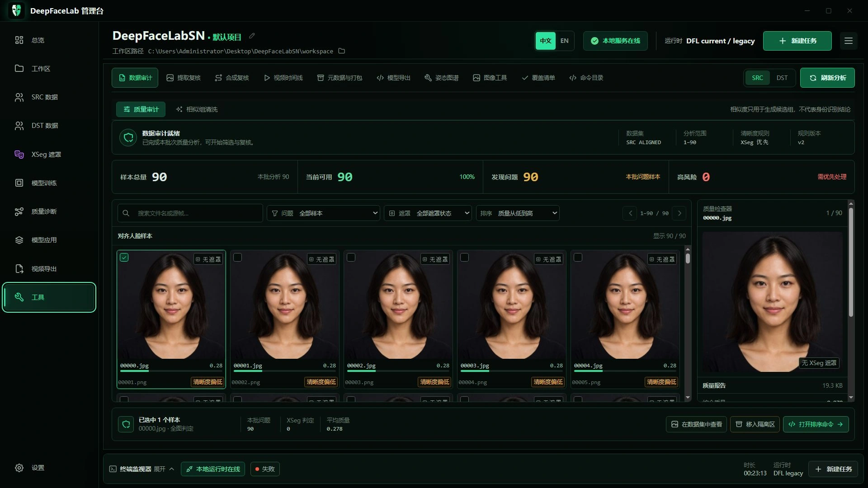Go to SRC 数据 section
The width and height of the screenshot is (868, 488).
point(49,97)
